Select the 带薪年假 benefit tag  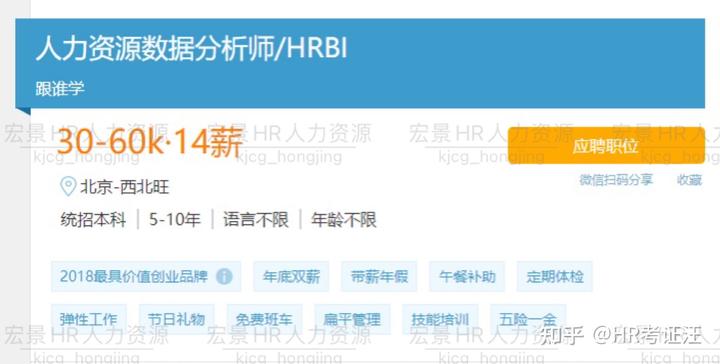(379, 276)
